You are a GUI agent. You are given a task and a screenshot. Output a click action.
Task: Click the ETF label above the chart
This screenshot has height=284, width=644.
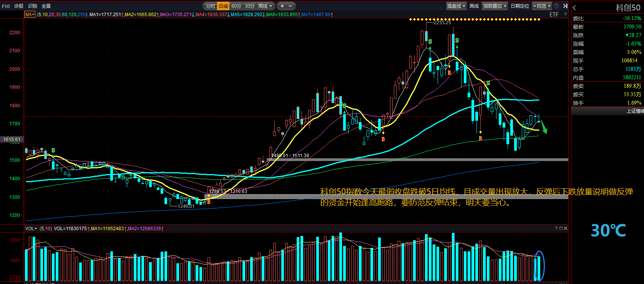click(x=554, y=15)
